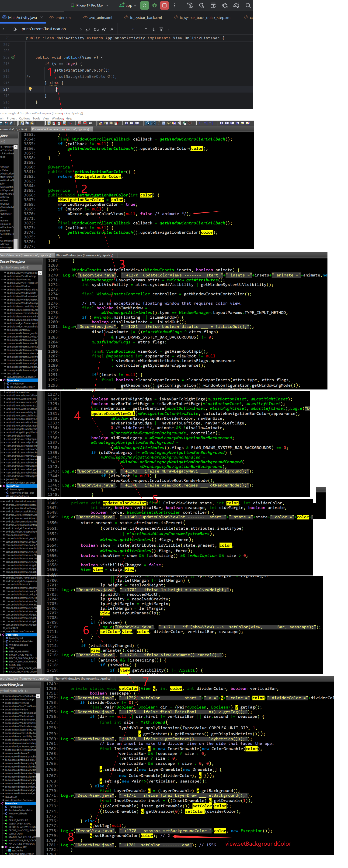Click Symbol Name field beside line 1268
348x868 pixels.
click(21, 267)
